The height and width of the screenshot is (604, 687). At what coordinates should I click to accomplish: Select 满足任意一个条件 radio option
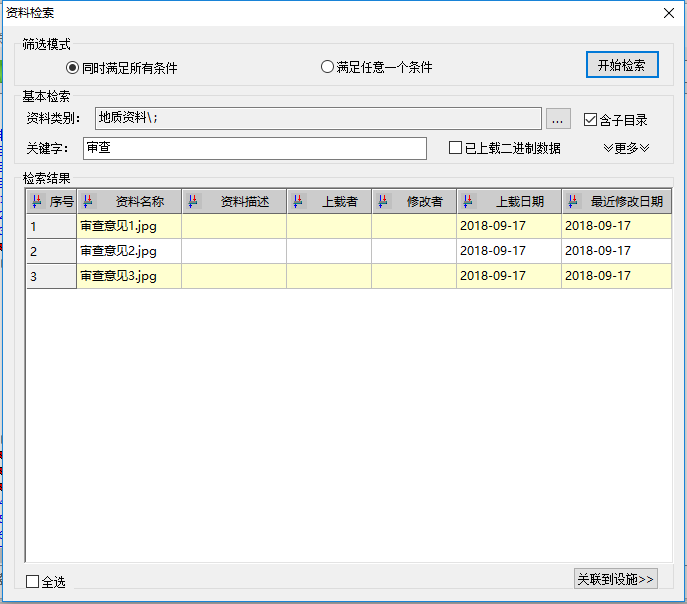327,67
